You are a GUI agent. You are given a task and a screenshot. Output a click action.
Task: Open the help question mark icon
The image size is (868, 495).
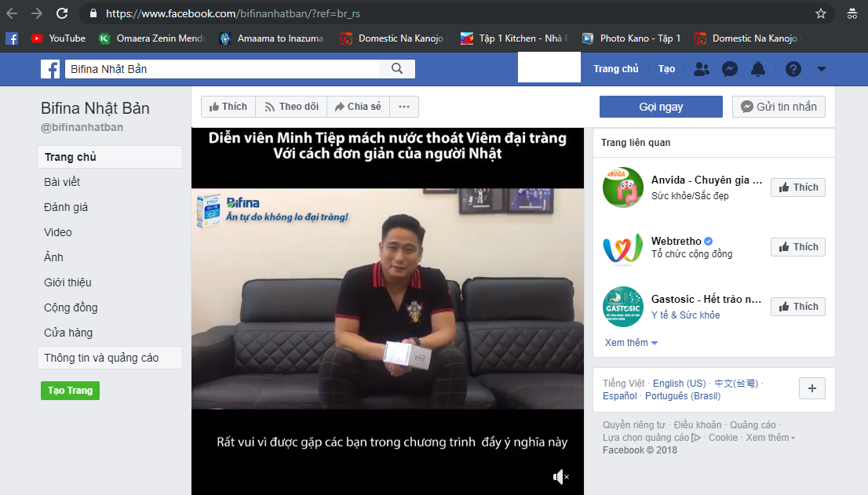[793, 69]
